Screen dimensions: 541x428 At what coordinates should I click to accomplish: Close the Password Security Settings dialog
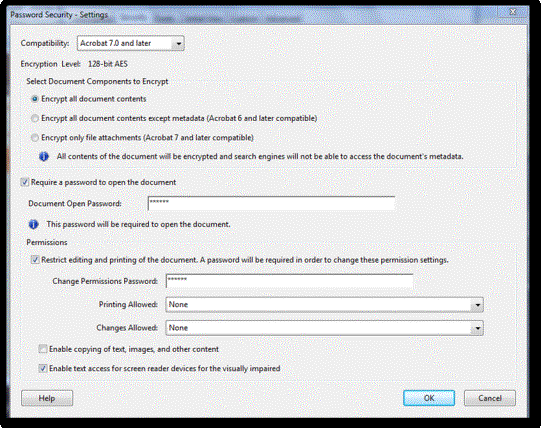pyautogui.click(x=513, y=12)
